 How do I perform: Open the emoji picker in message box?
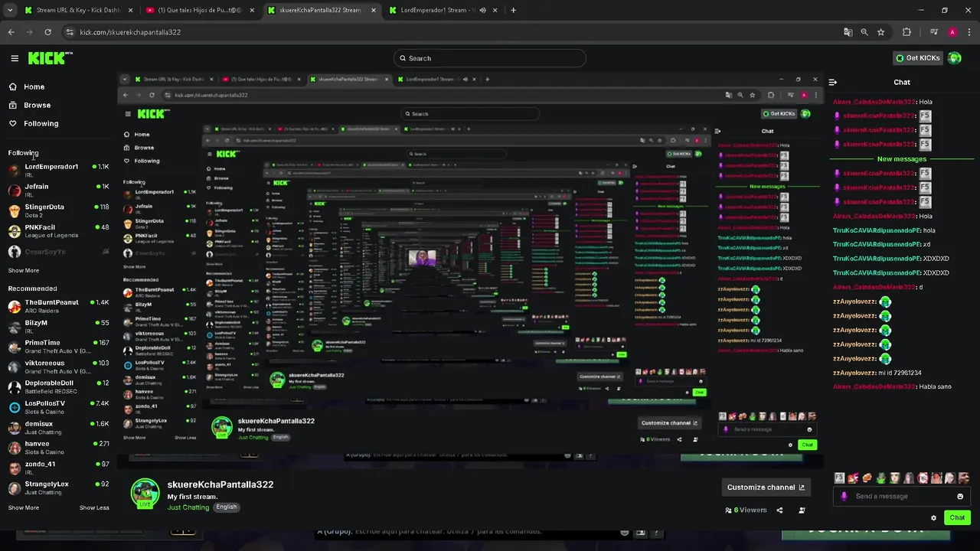[960, 497]
